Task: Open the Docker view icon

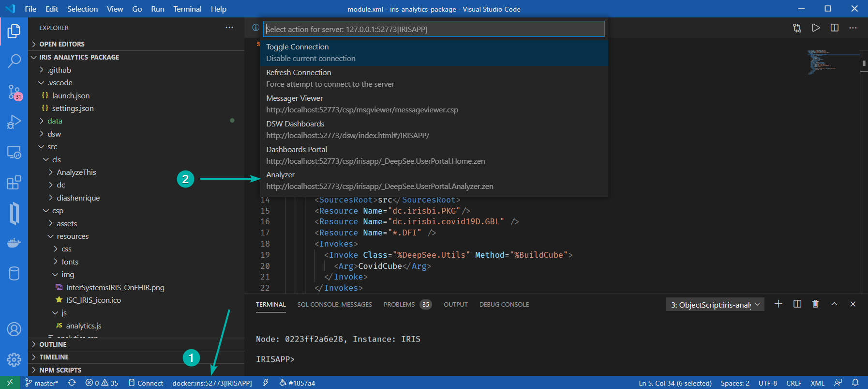Action: [x=14, y=243]
